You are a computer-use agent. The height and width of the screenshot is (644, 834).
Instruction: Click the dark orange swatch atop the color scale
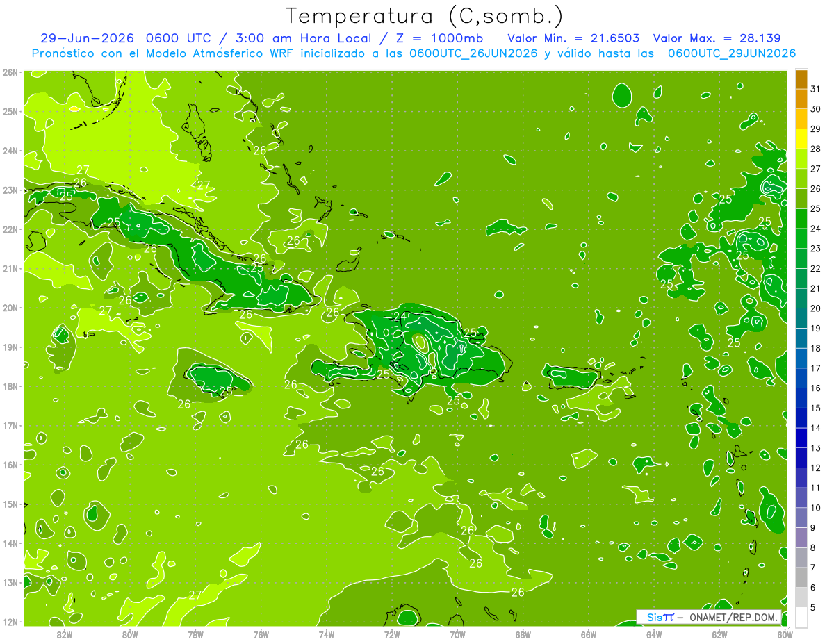click(801, 79)
